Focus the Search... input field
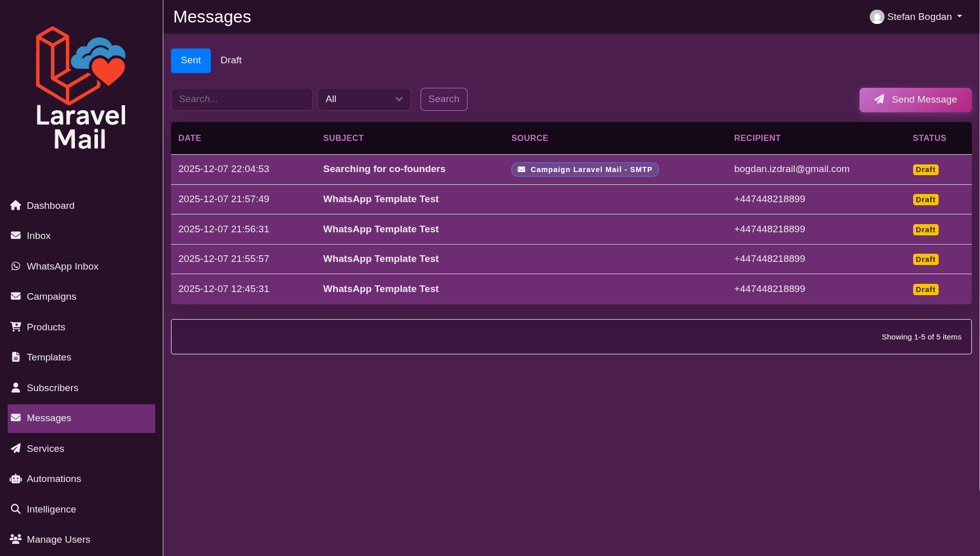The width and height of the screenshot is (980, 556). [241, 99]
